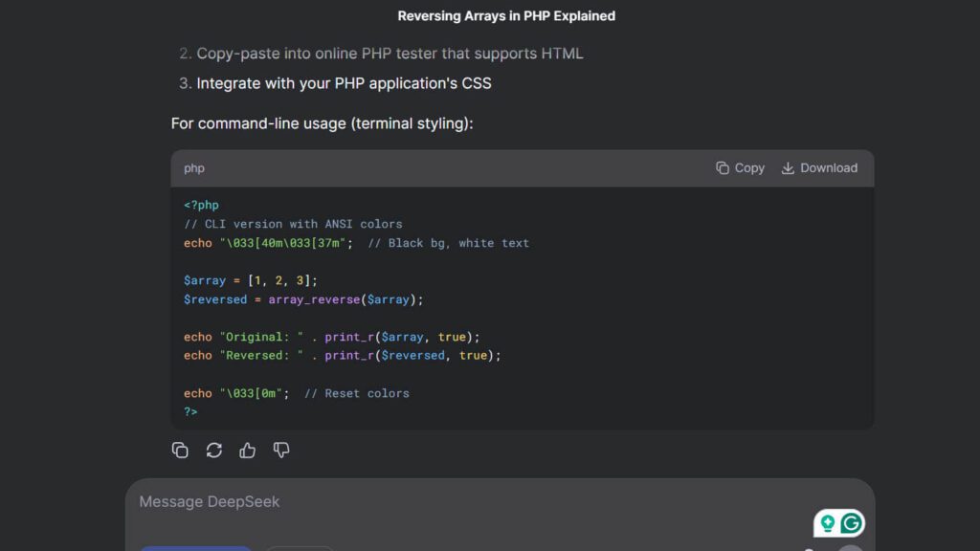Give the response a thumbs down
Viewport: 980px width, 551px height.
[x=281, y=451]
